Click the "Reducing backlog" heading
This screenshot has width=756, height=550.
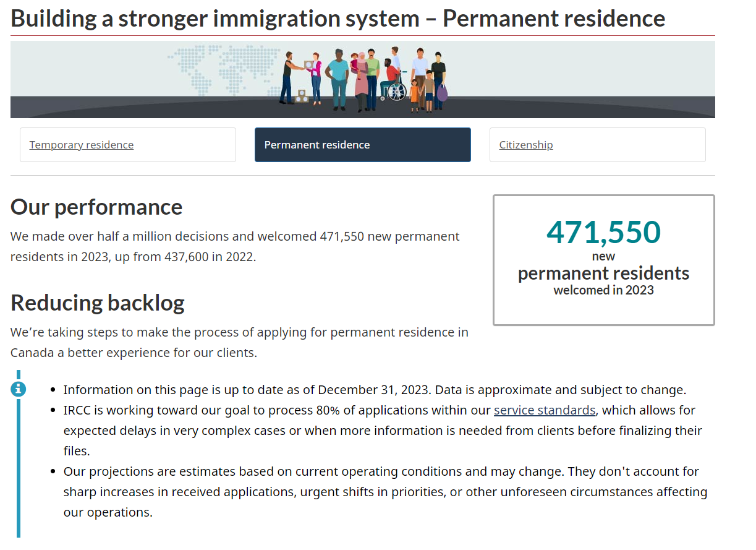coord(98,303)
